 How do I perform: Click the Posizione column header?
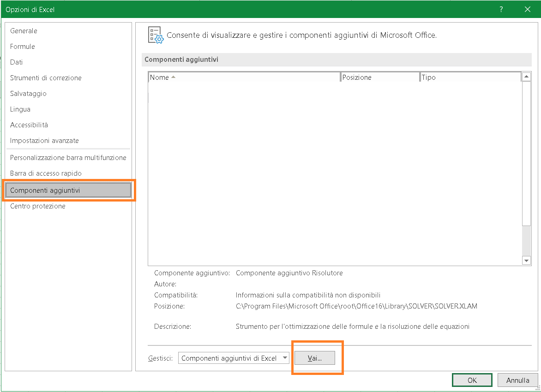pos(380,77)
